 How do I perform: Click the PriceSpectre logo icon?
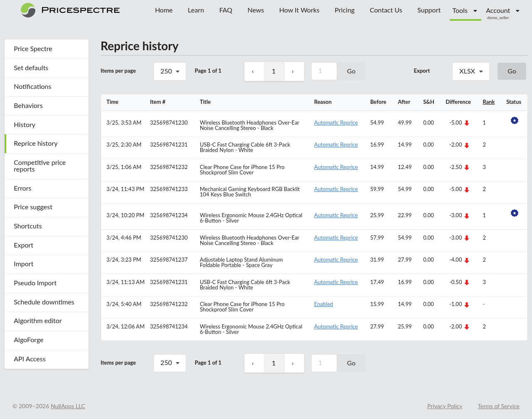click(27, 10)
